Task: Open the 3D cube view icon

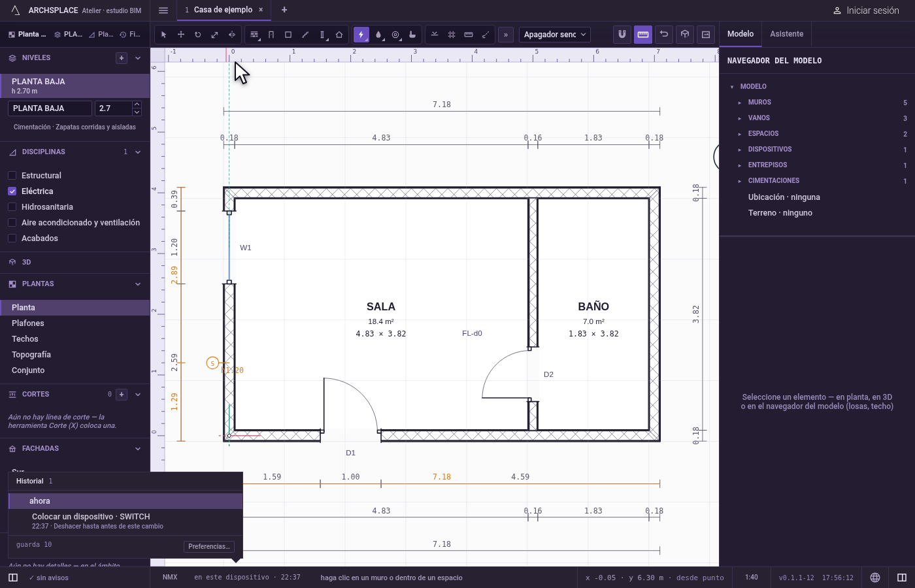Action: click(685, 35)
